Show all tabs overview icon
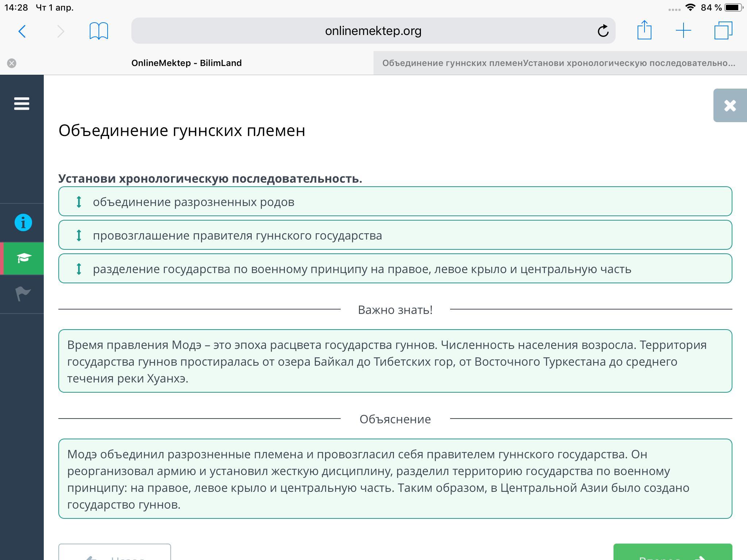The image size is (747, 560). 723,31
